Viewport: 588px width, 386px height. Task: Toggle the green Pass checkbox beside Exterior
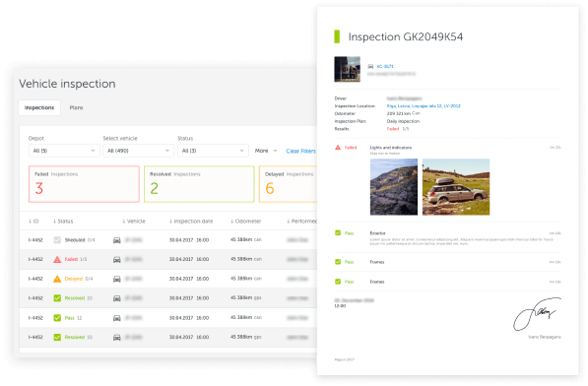click(338, 233)
